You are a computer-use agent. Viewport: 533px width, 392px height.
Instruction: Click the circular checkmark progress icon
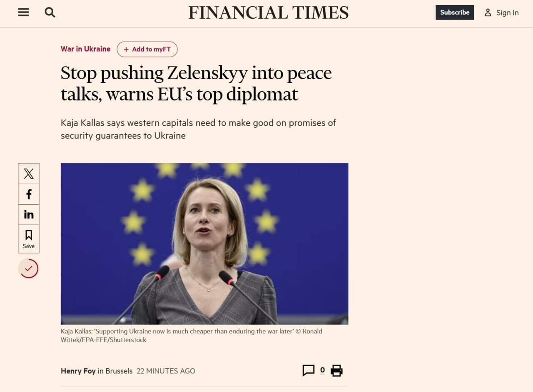point(28,268)
